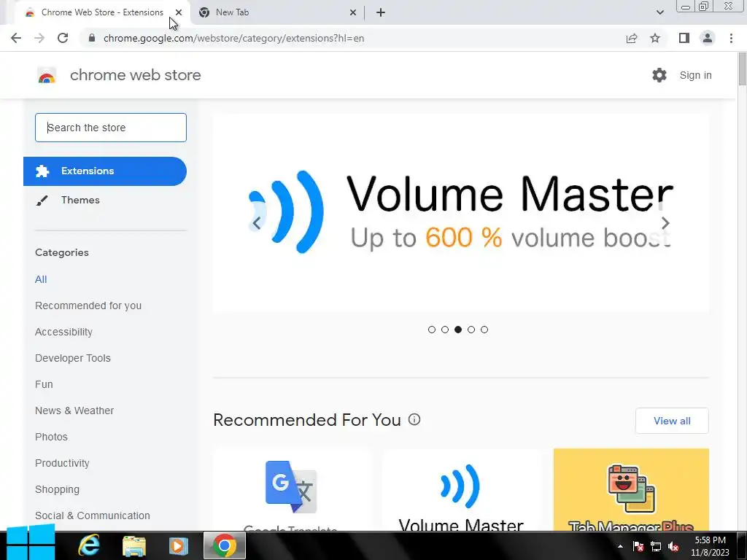Open a new browser tab
The image size is (747, 560).
click(381, 12)
